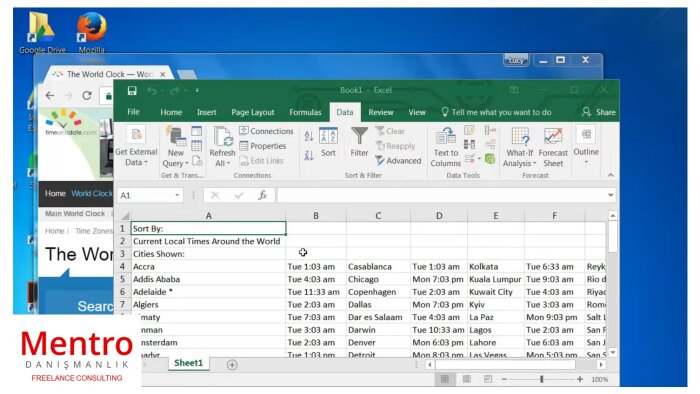The height and width of the screenshot is (394, 700).
Task: Switch to Normal view in status bar
Action: tap(445, 379)
